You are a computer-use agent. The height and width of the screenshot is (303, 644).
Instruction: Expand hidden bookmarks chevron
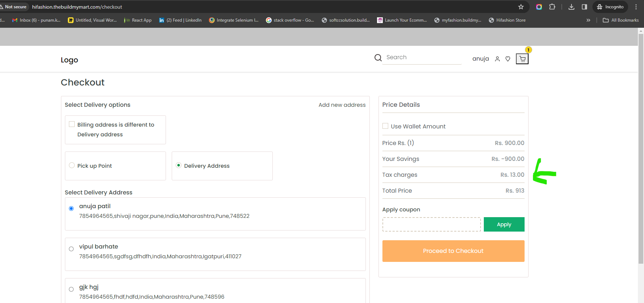pyautogui.click(x=588, y=20)
